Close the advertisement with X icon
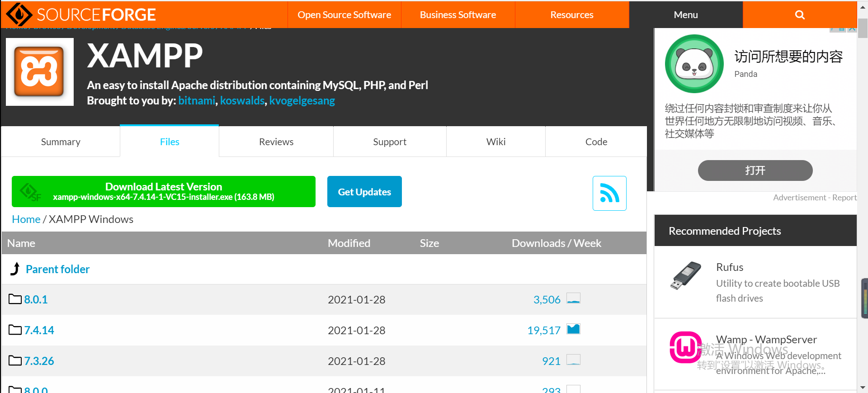The height and width of the screenshot is (393, 868). pyautogui.click(x=852, y=28)
